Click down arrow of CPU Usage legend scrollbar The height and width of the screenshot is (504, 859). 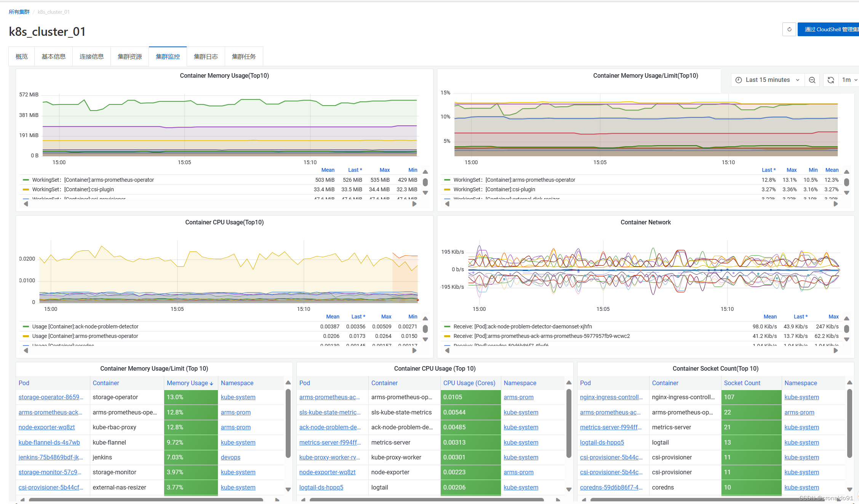(426, 339)
